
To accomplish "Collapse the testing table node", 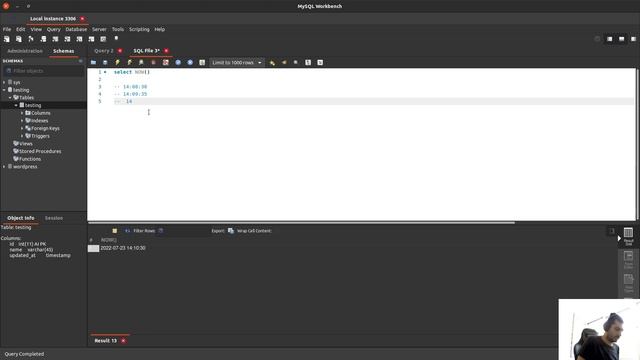I will tap(16, 105).
